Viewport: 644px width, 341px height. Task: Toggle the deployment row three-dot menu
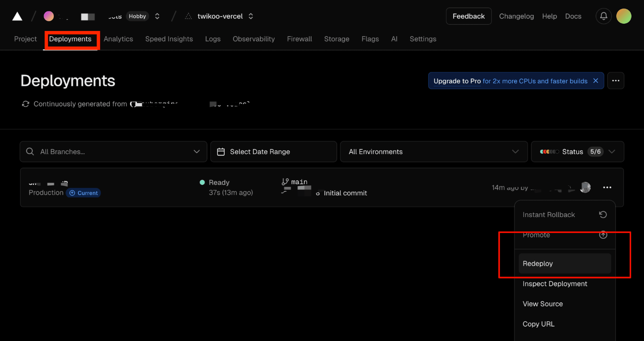[607, 187]
